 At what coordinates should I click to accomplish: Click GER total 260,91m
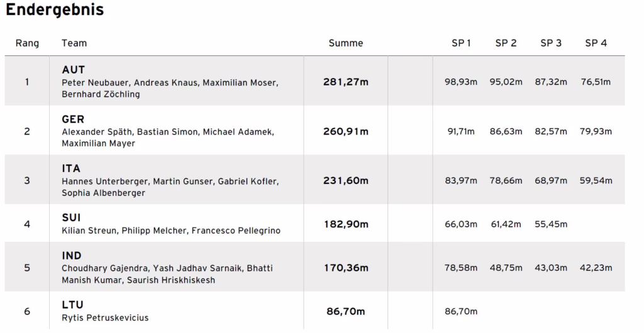click(346, 131)
